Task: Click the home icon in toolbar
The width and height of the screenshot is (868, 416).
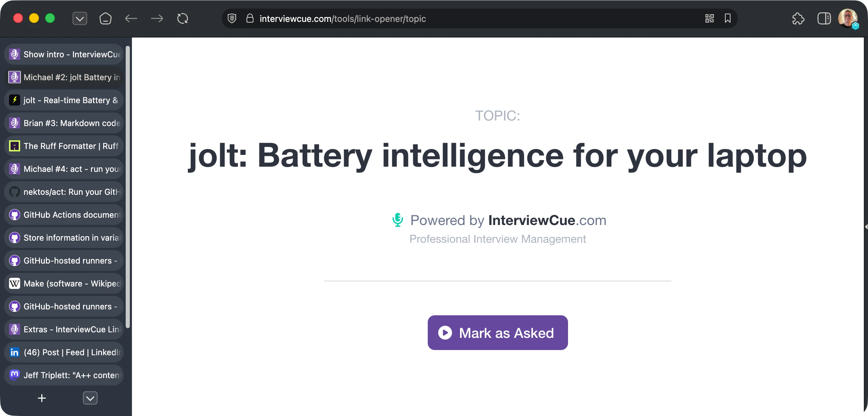Action: click(105, 19)
